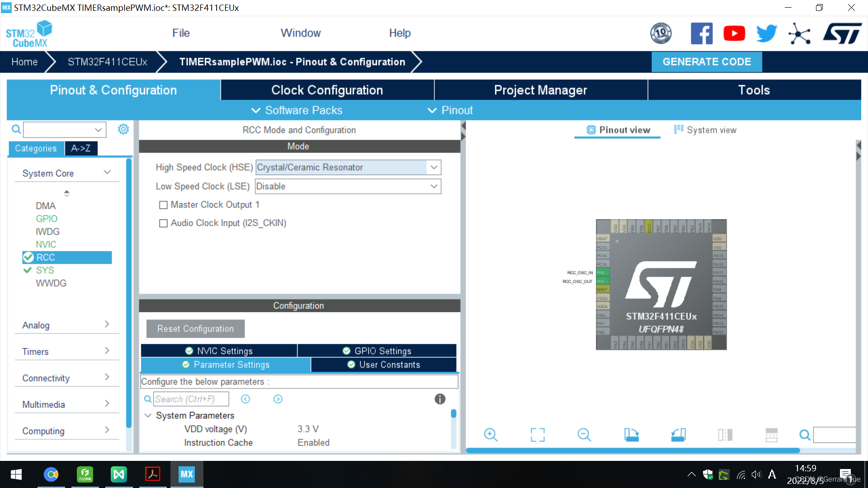Click the parameter search magnifier icon
Image resolution: width=868 pixels, height=488 pixels.
tap(148, 399)
